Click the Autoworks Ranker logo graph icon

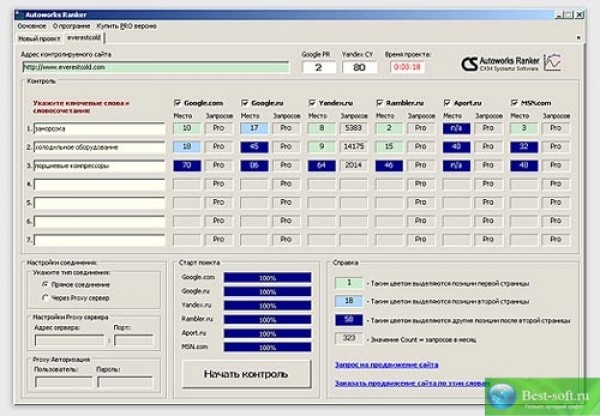click(x=553, y=63)
